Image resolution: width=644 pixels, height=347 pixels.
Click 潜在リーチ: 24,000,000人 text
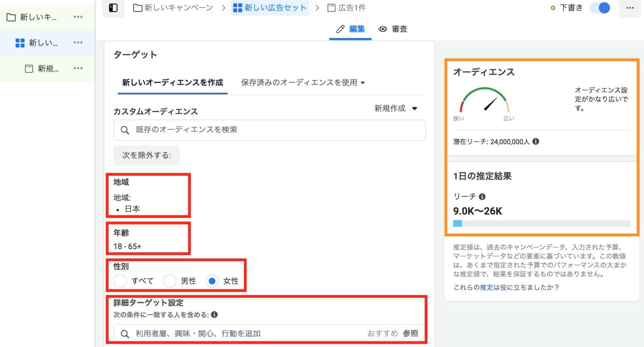491,142
